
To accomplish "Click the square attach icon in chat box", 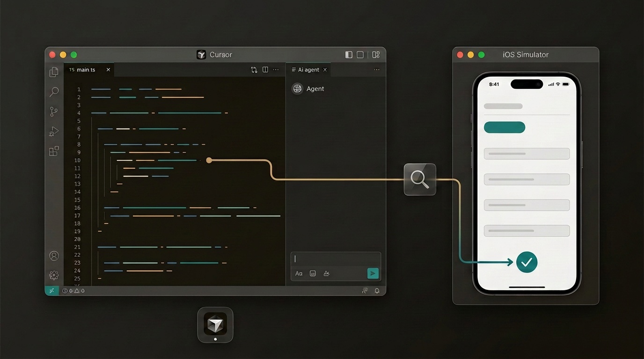I will (x=313, y=273).
